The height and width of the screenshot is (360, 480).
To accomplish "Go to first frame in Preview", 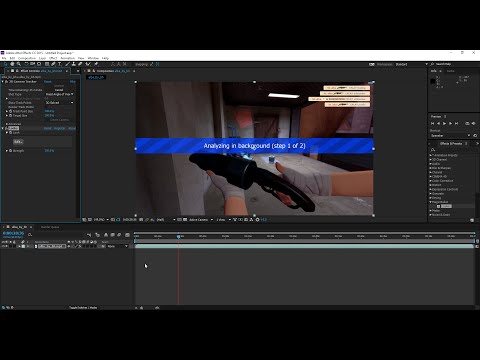I will [433, 123].
